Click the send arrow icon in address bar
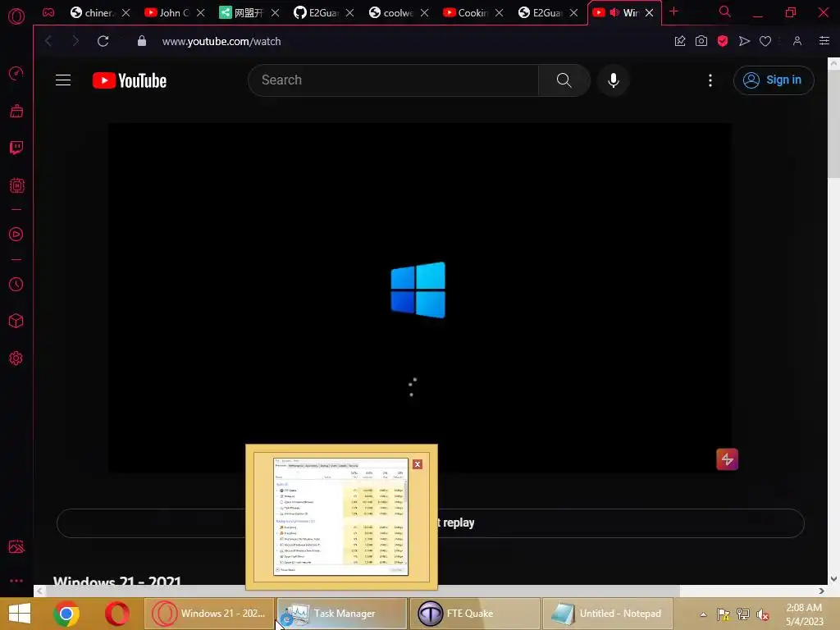 click(744, 41)
